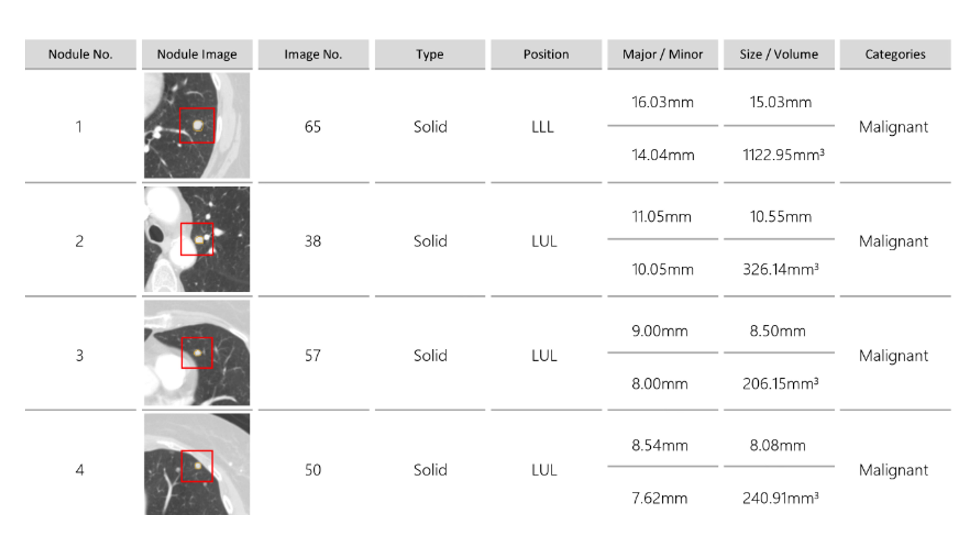Click image number 65 cell
The image size is (980, 551).
[x=313, y=127]
